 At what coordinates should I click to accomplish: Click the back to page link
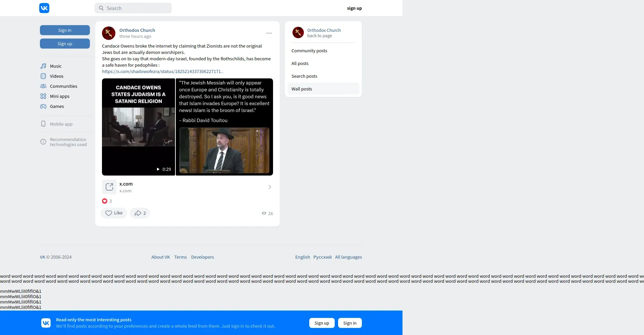tap(320, 36)
